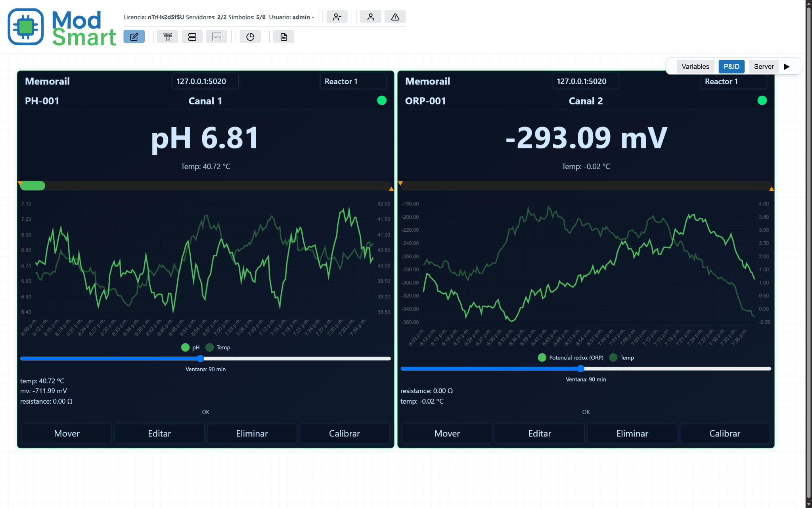The image size is (812, 508).
Task: Select the P&ID tab
Action: (732, 67)
